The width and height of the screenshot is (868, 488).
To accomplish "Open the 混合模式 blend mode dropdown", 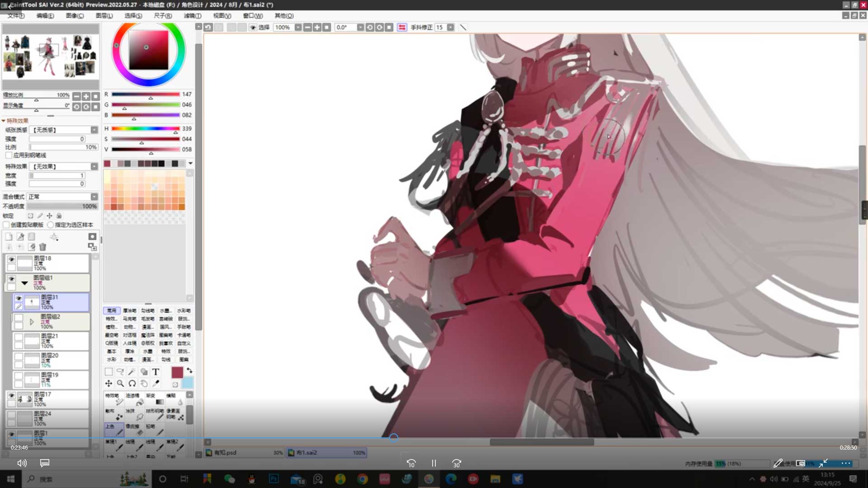I will [94, 197].
